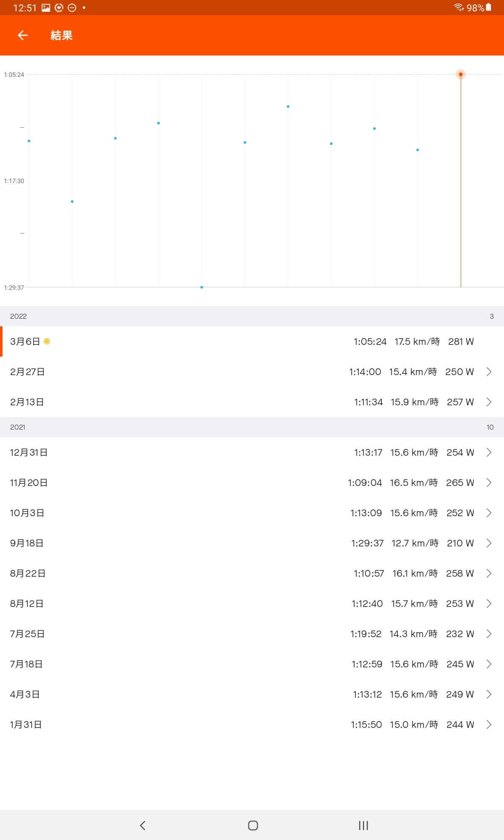The height and width of the screenshot is (840, 504).
Task: Tap the 2022 year section header
Action: coord(252,316)
